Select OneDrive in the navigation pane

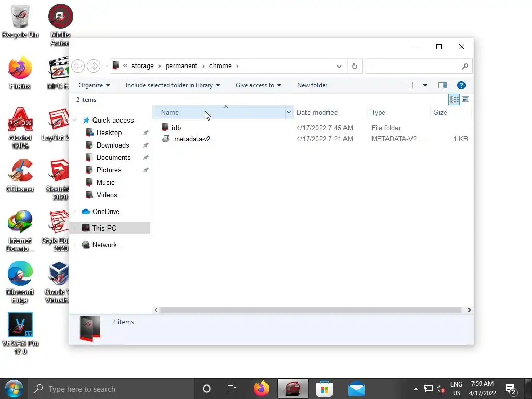point(106,212)
